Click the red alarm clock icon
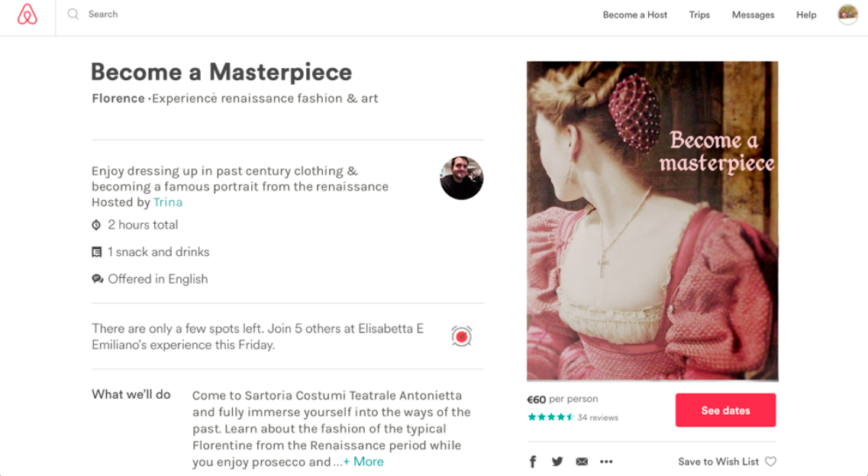Image resolution: width=868 pixels, height=476 pixels. [x=461, y=335]
